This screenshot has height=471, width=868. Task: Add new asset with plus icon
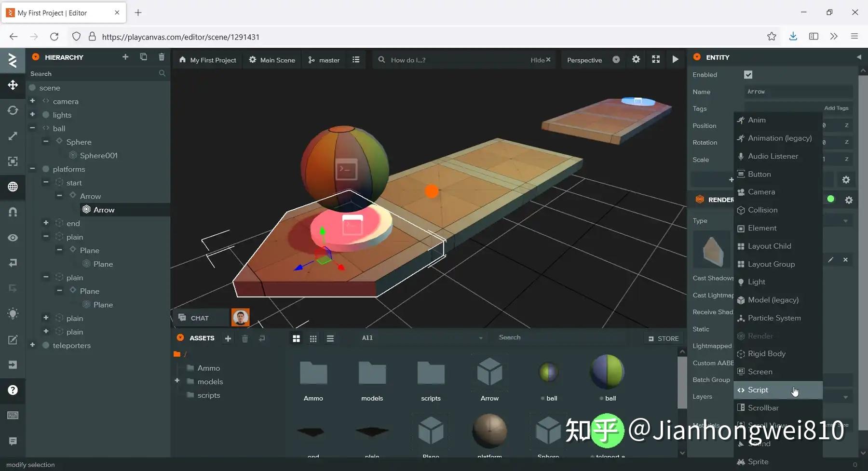point(228,338)
